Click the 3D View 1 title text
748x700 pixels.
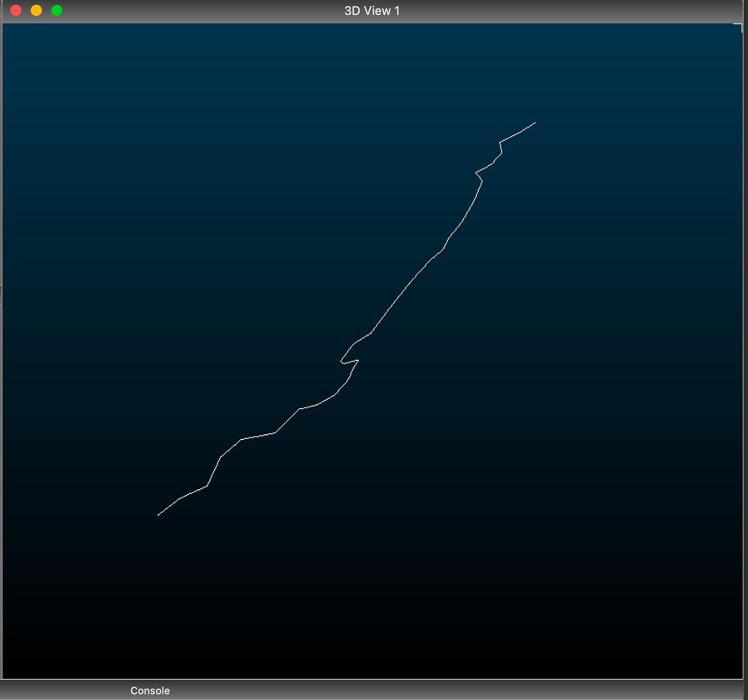click(x=372, y=11)
